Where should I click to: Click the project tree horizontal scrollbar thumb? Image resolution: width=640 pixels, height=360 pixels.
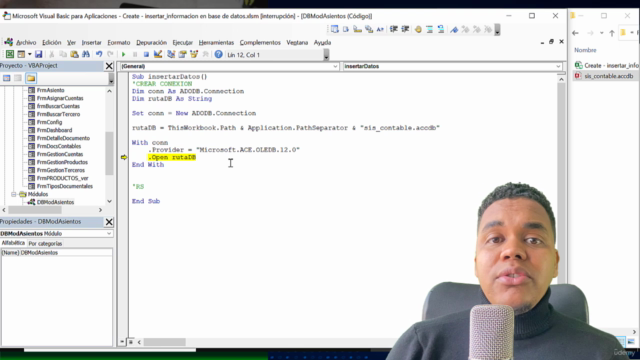[x=35, y=210]
